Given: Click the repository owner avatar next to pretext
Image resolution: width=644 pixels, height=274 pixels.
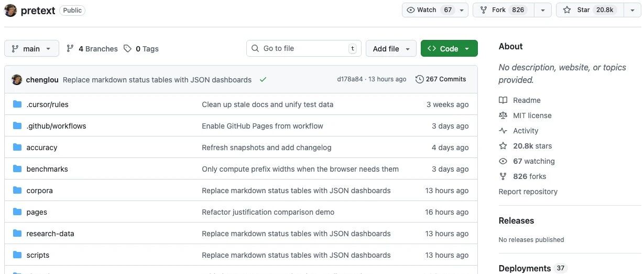Looking at the screenshot, I should click(x=10, y=10).
